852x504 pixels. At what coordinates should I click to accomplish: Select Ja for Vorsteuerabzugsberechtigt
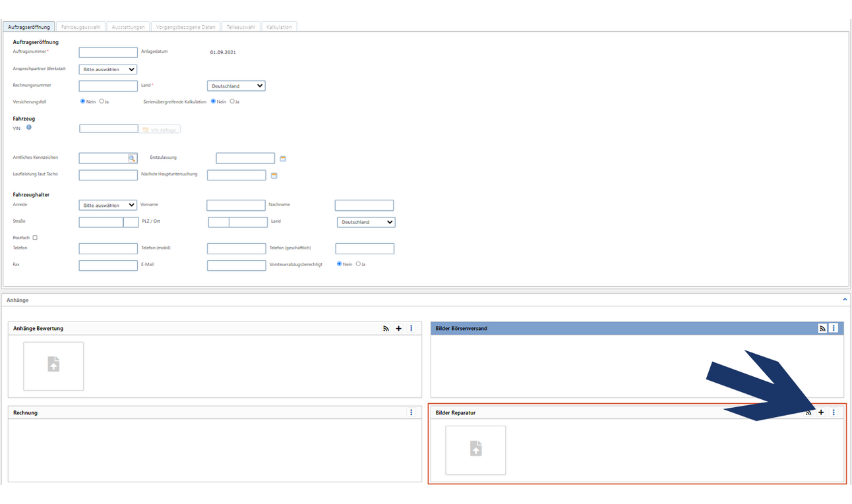[x=358, y=264]
